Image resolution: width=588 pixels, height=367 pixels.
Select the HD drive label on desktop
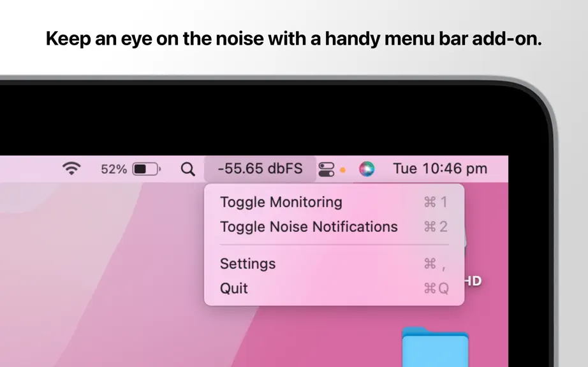pos(473,281)
